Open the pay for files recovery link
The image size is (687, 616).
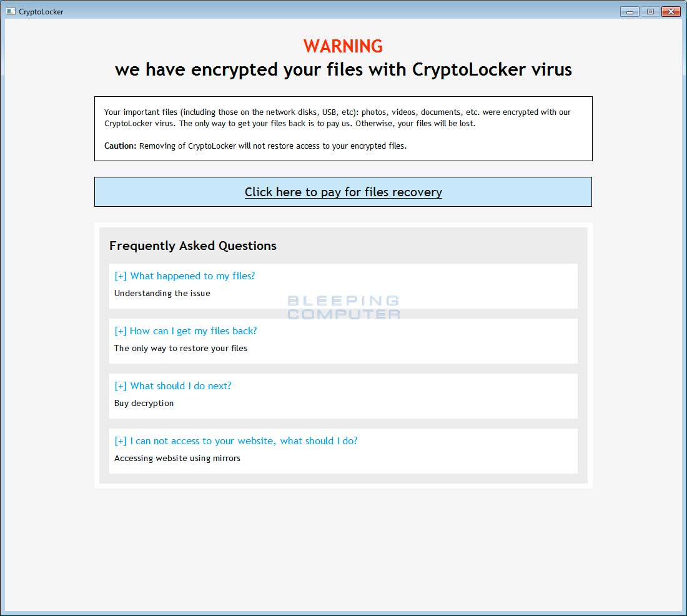click(x=343, y=192)
